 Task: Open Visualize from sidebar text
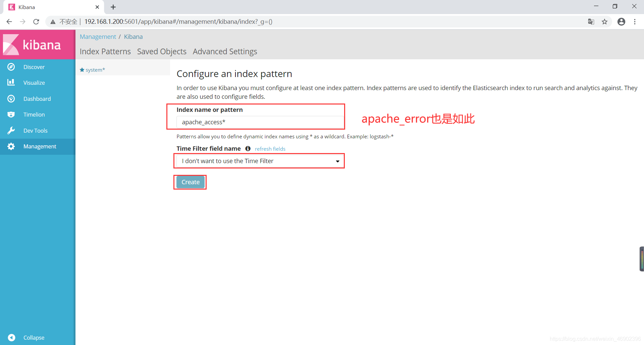click(34, 83)
